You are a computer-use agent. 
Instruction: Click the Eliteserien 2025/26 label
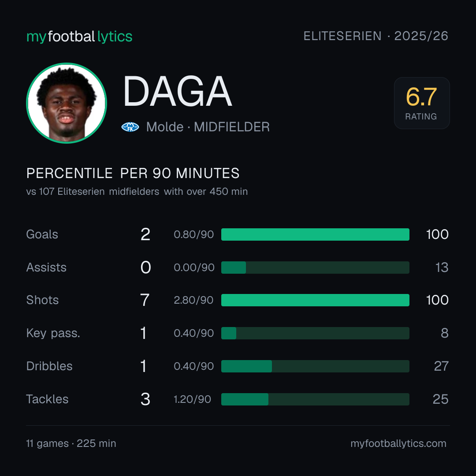coord(376,36)
